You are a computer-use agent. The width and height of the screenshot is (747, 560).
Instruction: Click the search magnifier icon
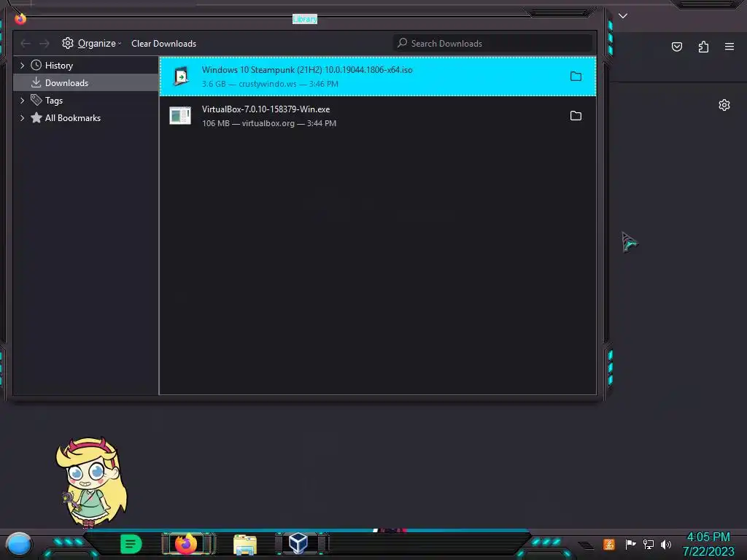coord(403,43)
